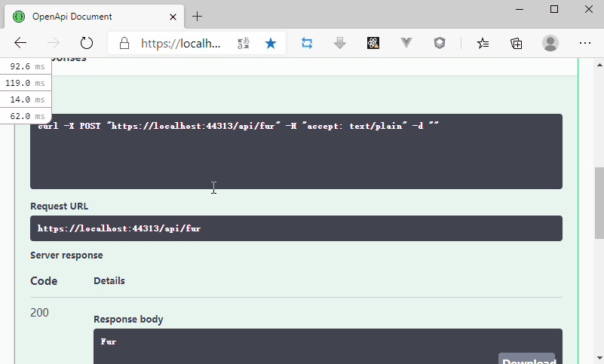Click the Vue devtools extension icon
The height and width of the screenshot is (364, 604).
(x=406, y=43)
